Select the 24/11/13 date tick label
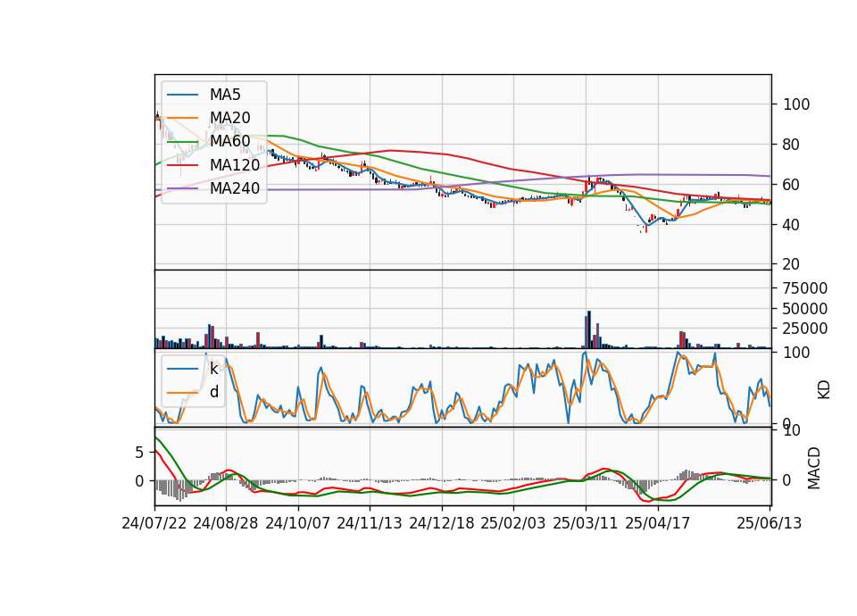 [370, 523]
